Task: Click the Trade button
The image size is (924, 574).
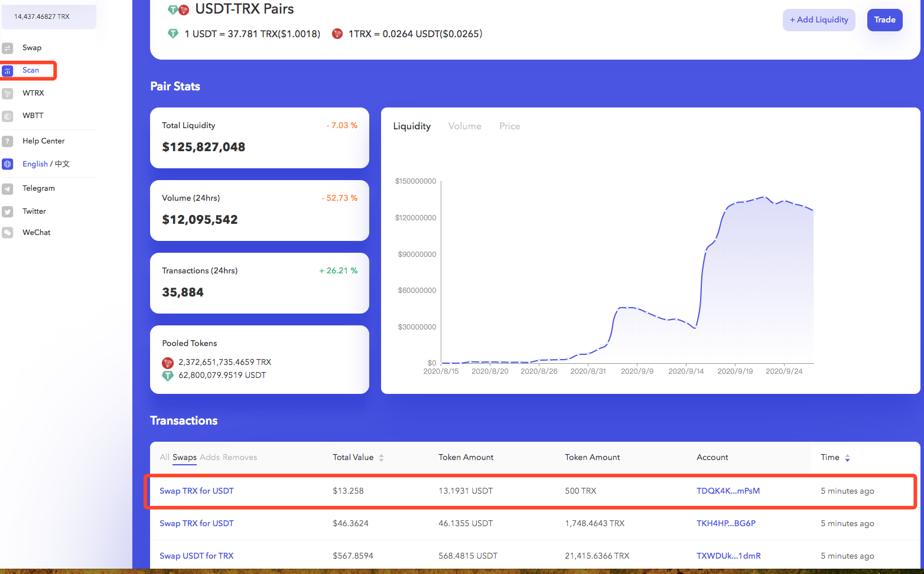Action: (x=885, y=20)
